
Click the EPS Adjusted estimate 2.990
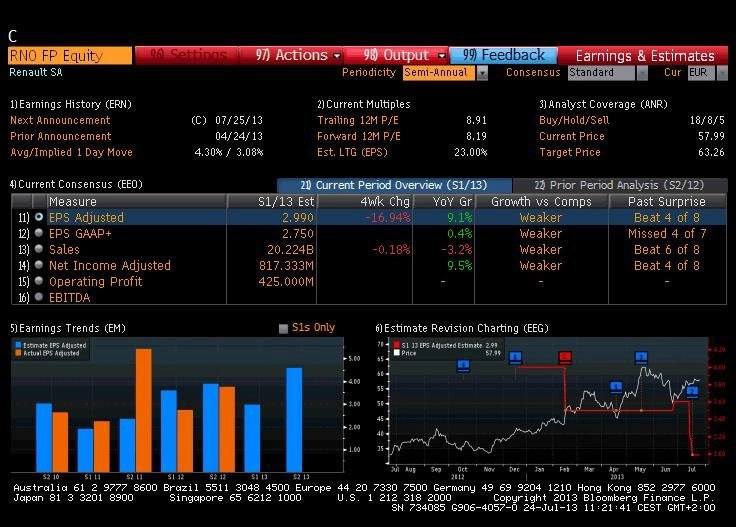pos(298,217)
